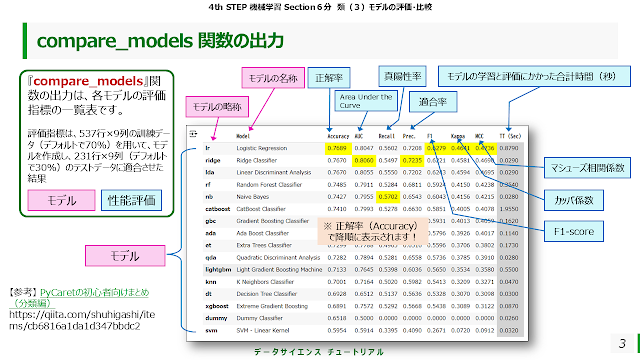640x360 pixels.
Task: Click the マシューズ相関係数 label
Action: pos(587,168)
